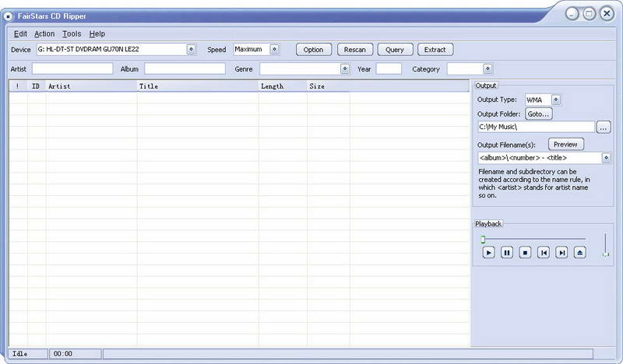Expand the Speed dropdown
This screenshot has height=364, width=623.
point(275,49)
